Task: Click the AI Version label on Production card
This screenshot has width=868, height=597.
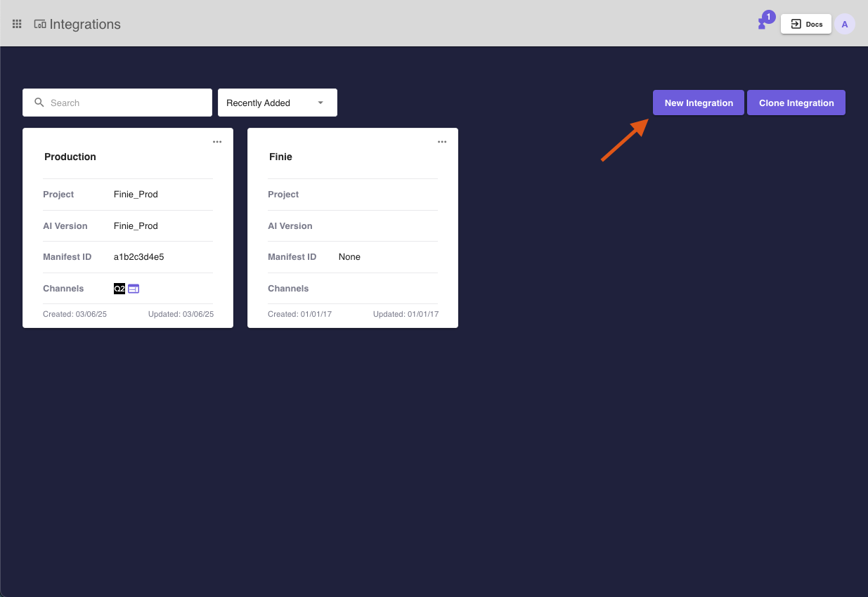Action: pos(65,226)
